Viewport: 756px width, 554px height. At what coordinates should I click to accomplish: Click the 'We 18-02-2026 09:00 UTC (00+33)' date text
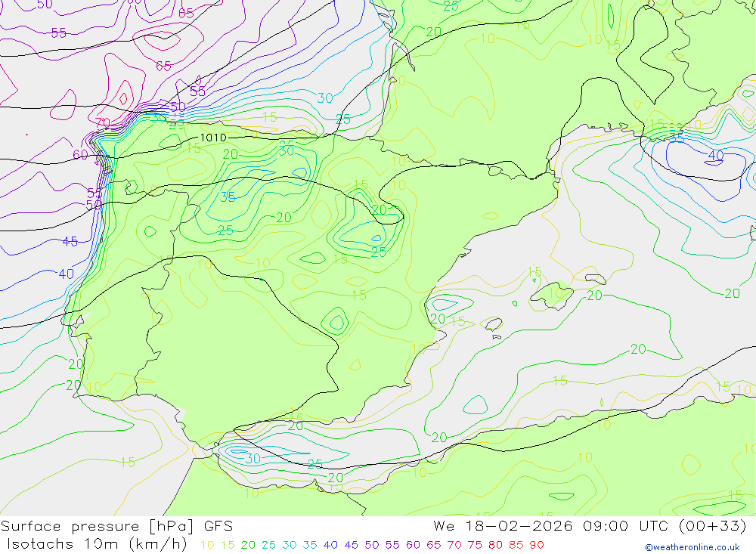590,525
